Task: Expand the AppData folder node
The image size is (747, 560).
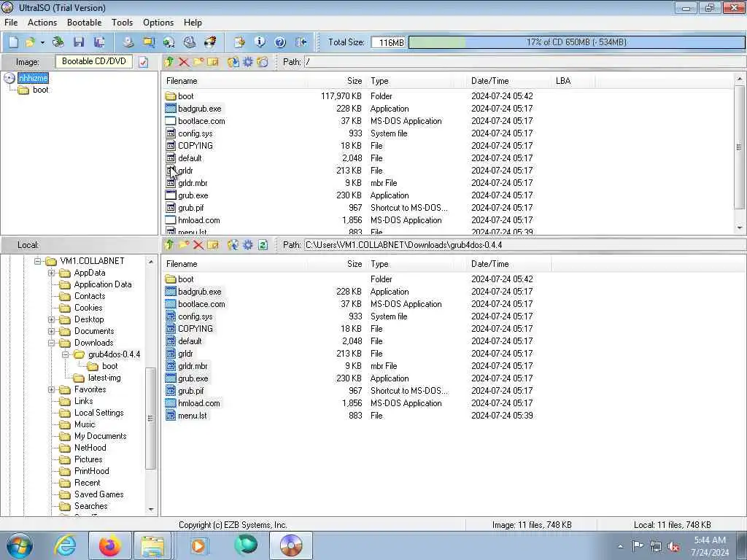Action: point(52,273)
